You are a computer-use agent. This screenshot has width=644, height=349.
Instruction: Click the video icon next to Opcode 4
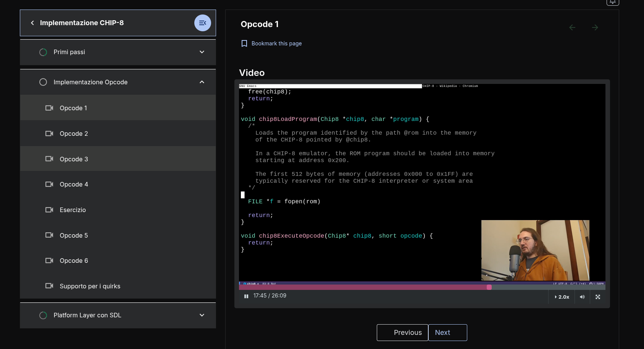pos(49,184)
